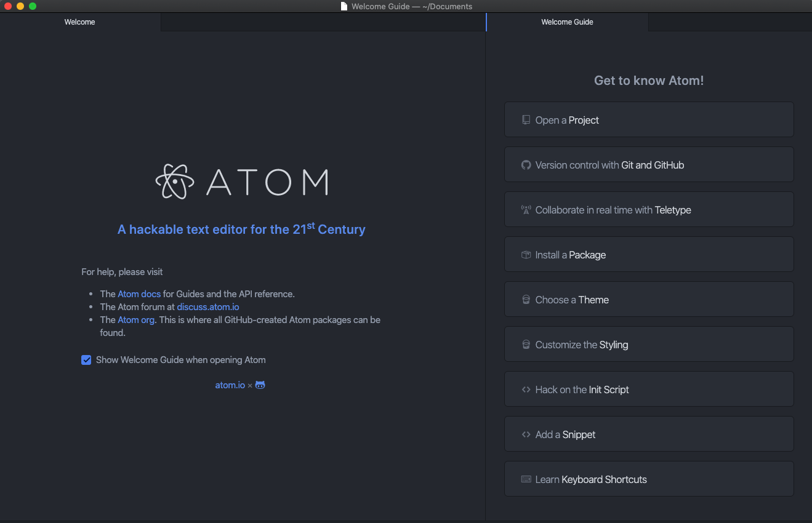Open the discuss.atom.io forum link
This screenshot has height=523, width=812.
tap(207, 306)
